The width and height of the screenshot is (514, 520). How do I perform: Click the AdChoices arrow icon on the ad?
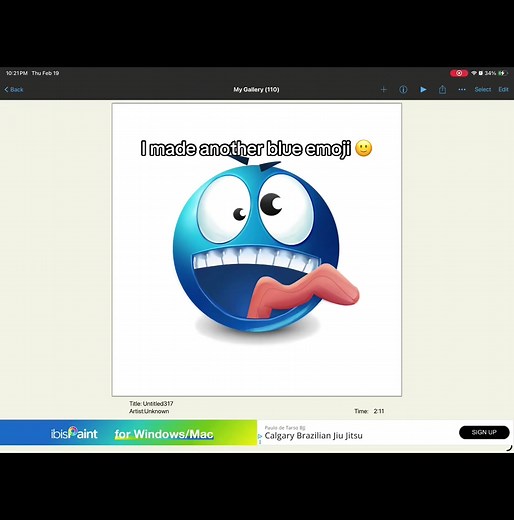coord(260,436)
